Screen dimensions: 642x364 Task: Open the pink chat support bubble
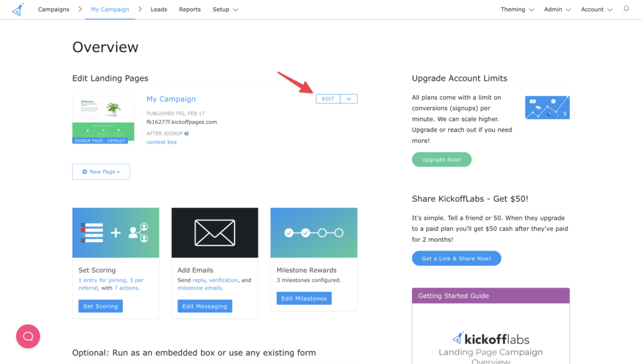(28, 336)
